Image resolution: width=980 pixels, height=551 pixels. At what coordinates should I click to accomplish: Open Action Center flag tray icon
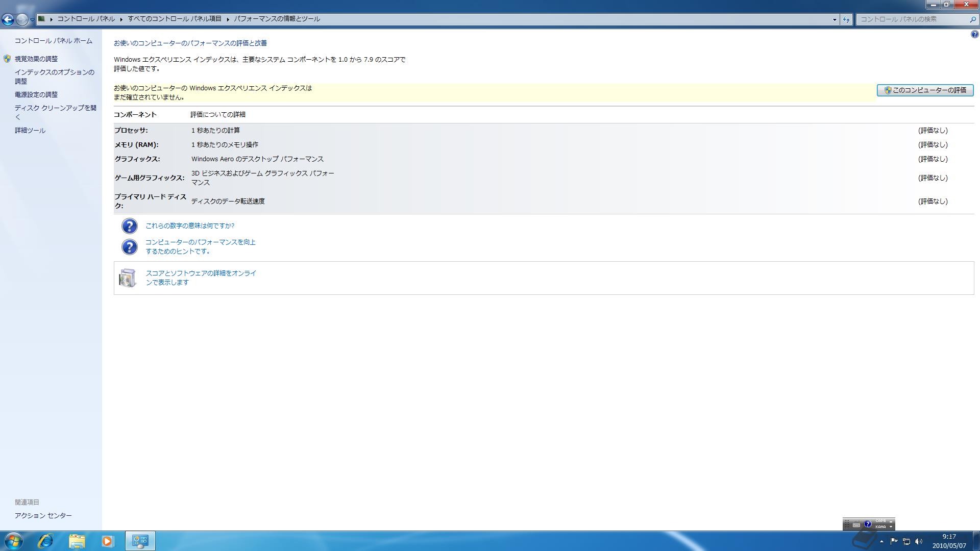click(894, 541)
